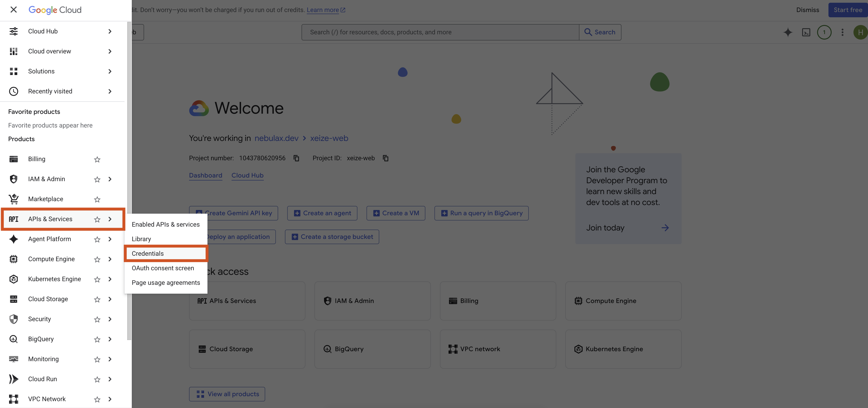Image resolution: width=868 pixels, height=408 pixels.
Task: Click the View all products button
Action: 227,394
